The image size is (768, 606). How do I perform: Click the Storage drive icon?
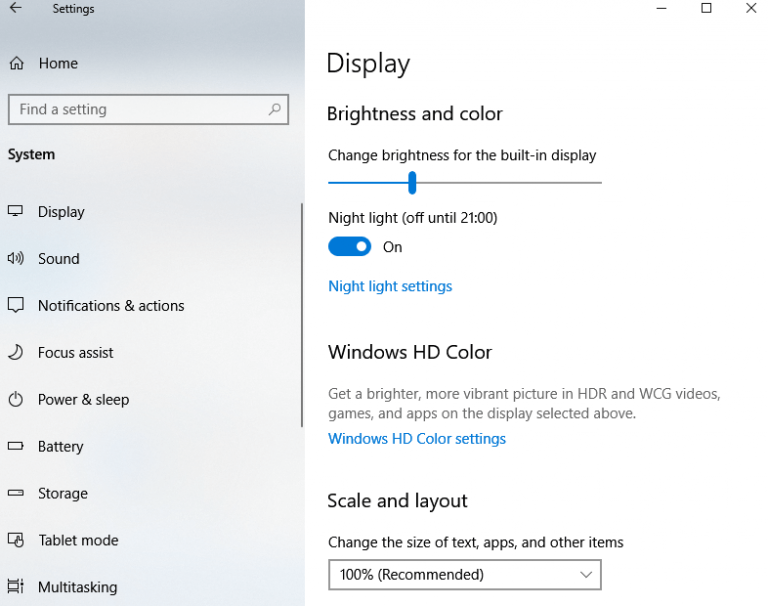coord(16,493)
